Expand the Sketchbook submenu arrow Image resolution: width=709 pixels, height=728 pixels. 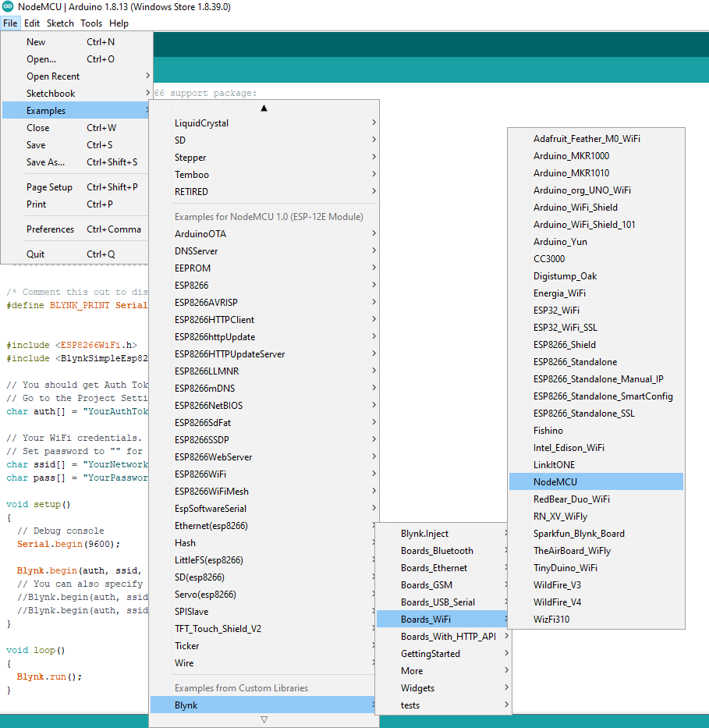click(x=147, y=93)
